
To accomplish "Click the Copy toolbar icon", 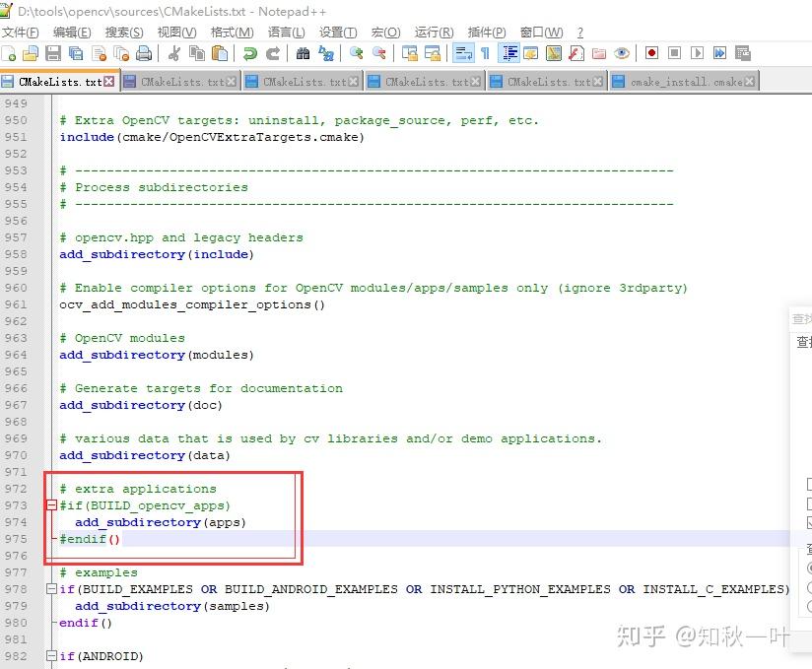I will point(197,53).
